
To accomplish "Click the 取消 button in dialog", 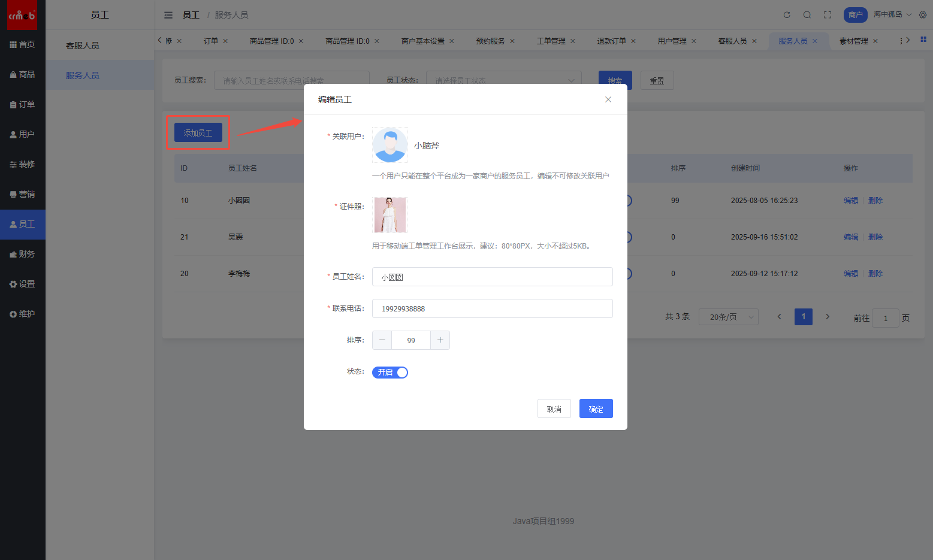I will [x=554, y=409].
